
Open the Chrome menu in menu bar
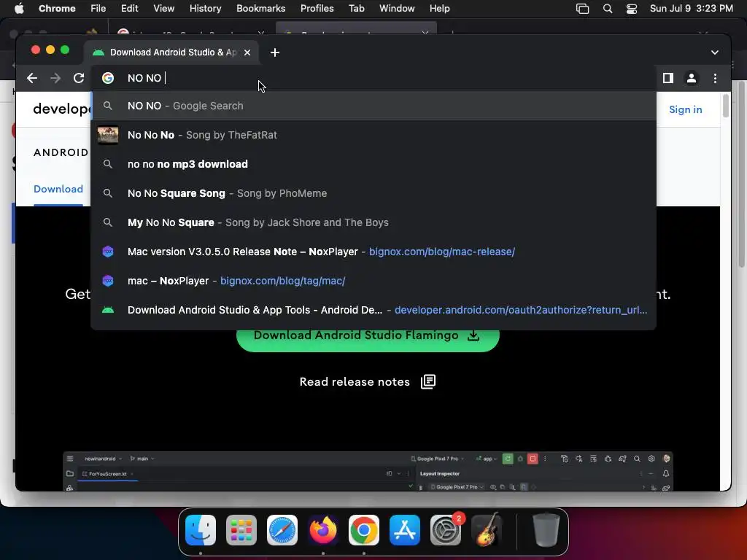click(57, 9)
